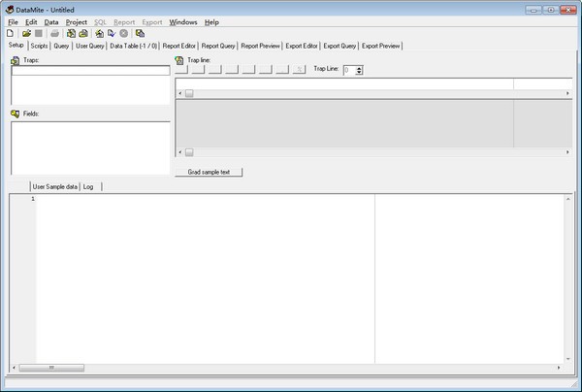Click the Trap Line number field
The image size is (582, 392).
[348, 70]
